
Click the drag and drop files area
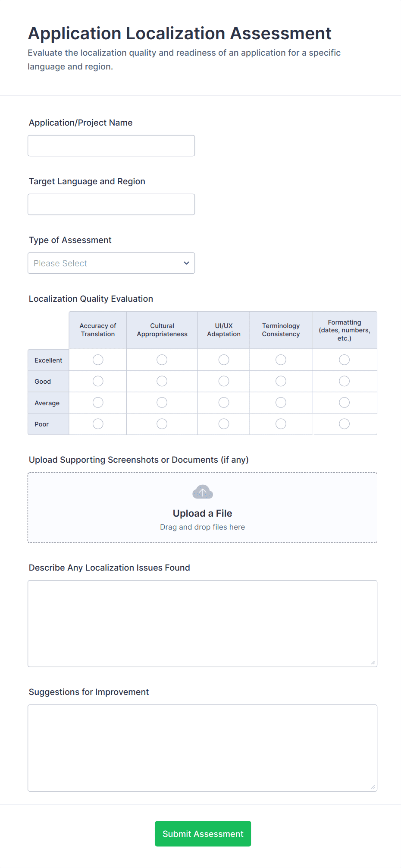(x=202, y=527)
